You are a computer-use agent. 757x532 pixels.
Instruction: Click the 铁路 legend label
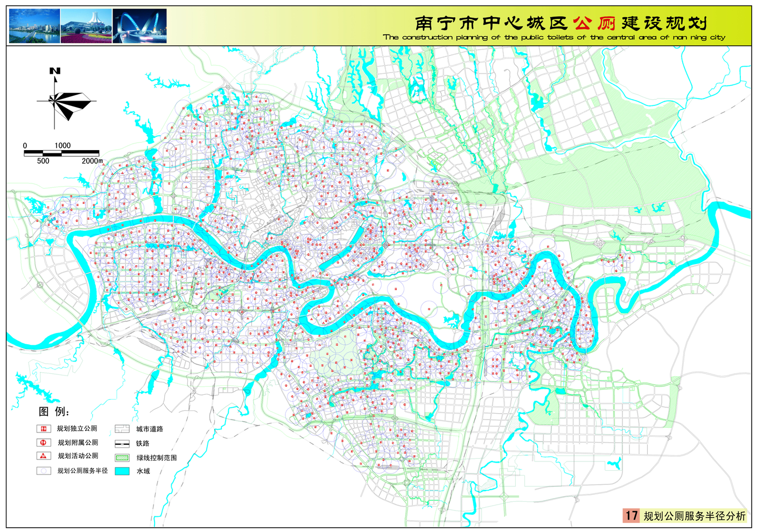tap(143, 444)
